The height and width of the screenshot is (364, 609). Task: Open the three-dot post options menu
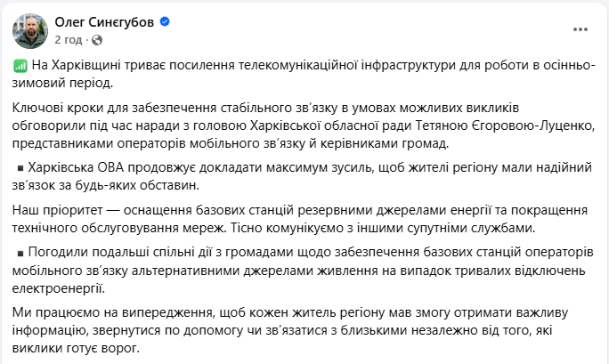(581, 29)
